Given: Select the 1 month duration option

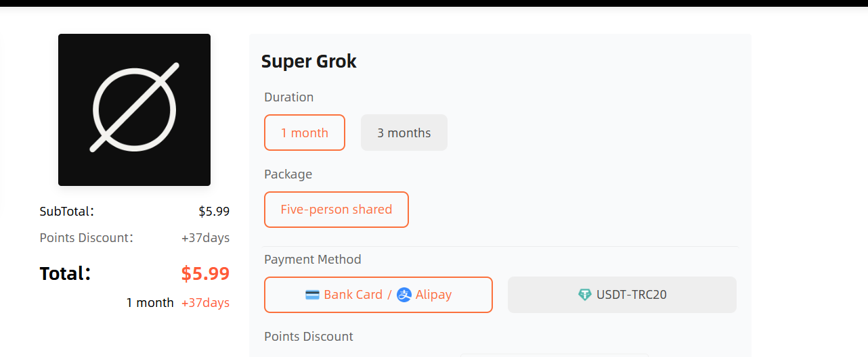Looking at the screenshot, I should click(305, 133).
